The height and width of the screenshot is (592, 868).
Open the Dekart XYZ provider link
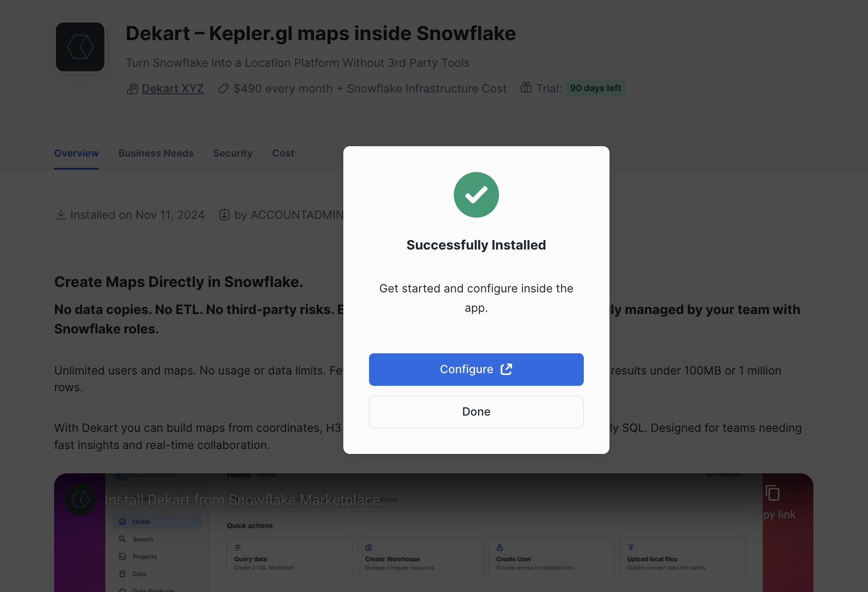[x=173, y=88]
